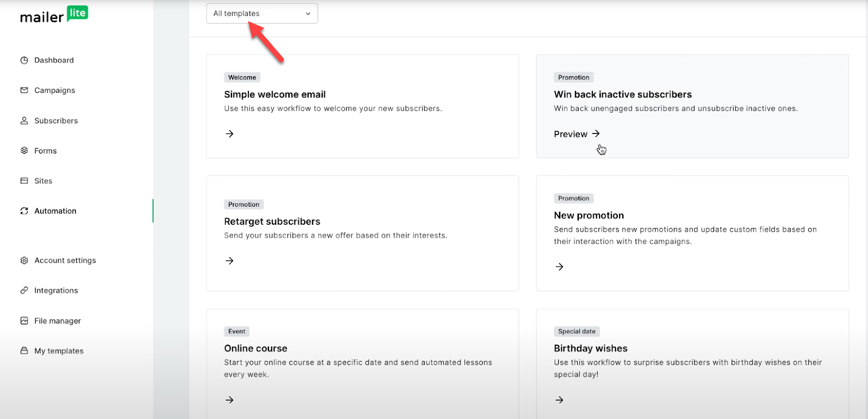Select the Birthday wishes card title

tap(590, 348)
